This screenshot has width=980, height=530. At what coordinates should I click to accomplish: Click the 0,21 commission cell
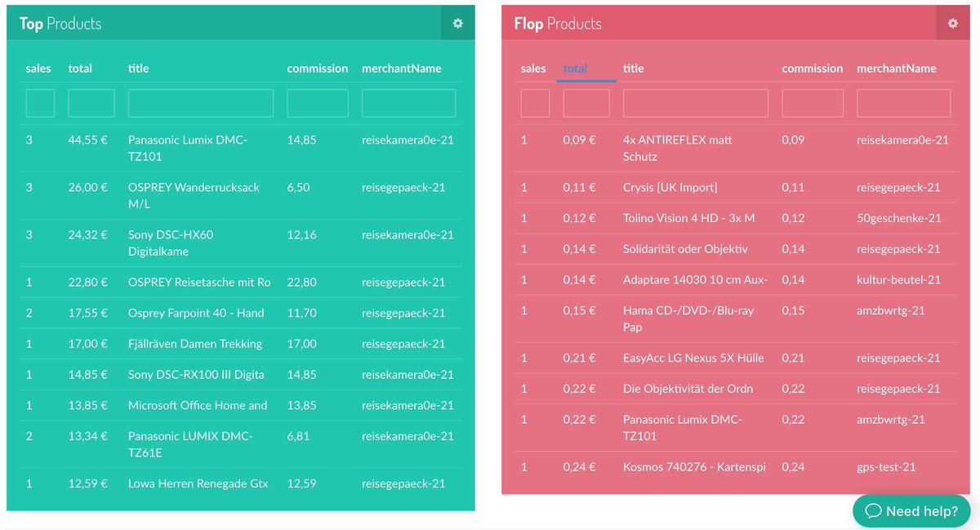[x=793, y=358]
